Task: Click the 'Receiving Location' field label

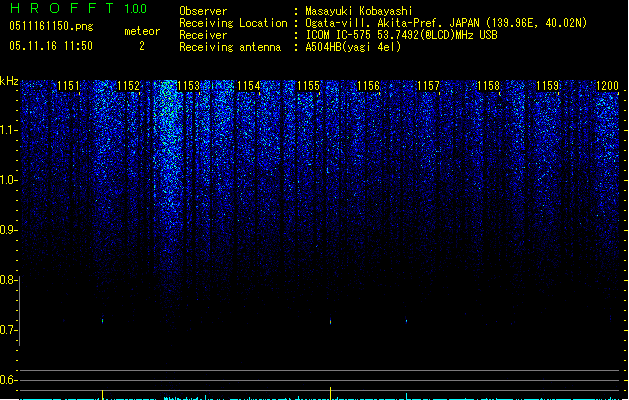Action: click(x=233, y=23)
